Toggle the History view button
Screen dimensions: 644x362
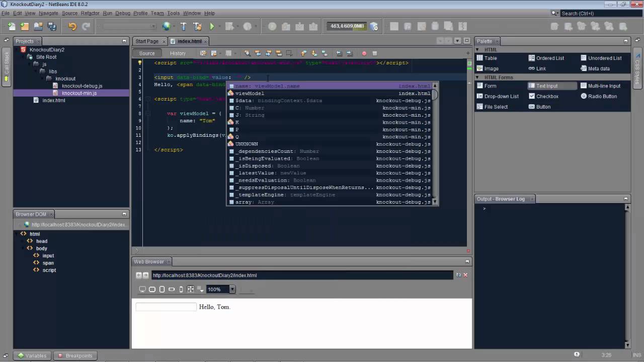click(x=178, y=53)
